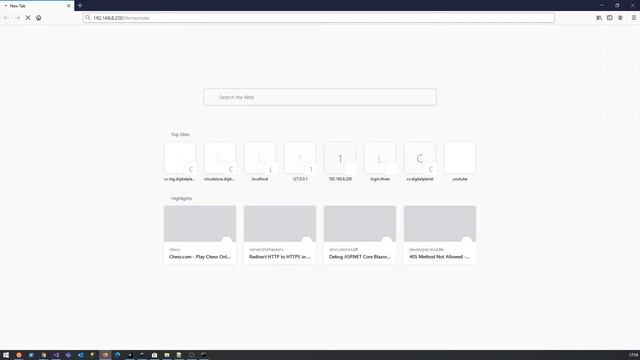Open the Library toolbar icon
Image resolution: width=640 pixels, height=360 pixels.
tap(599, 18)
